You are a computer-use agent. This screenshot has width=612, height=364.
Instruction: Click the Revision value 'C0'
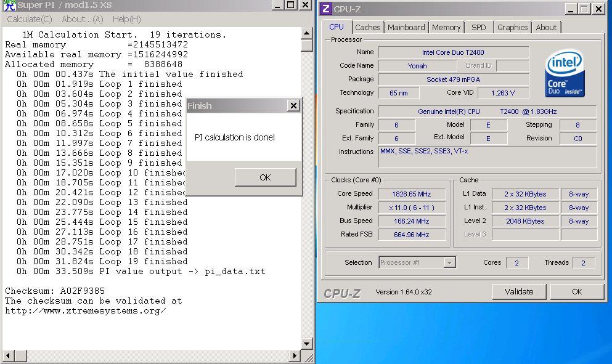click(x=578, y=139)
